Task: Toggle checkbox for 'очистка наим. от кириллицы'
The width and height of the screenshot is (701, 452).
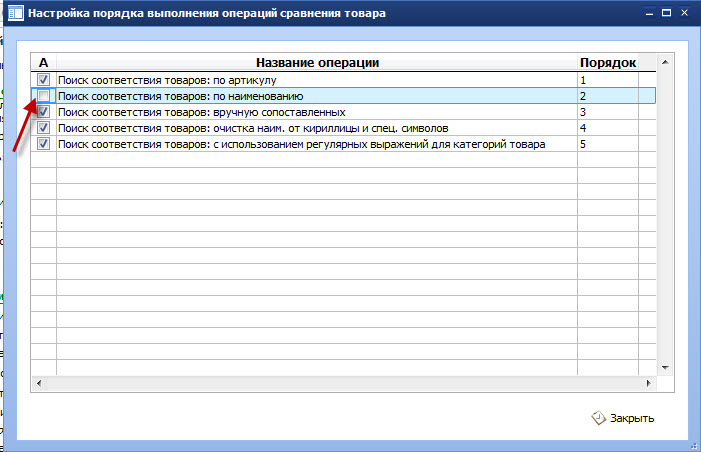Action: point(43,128)
